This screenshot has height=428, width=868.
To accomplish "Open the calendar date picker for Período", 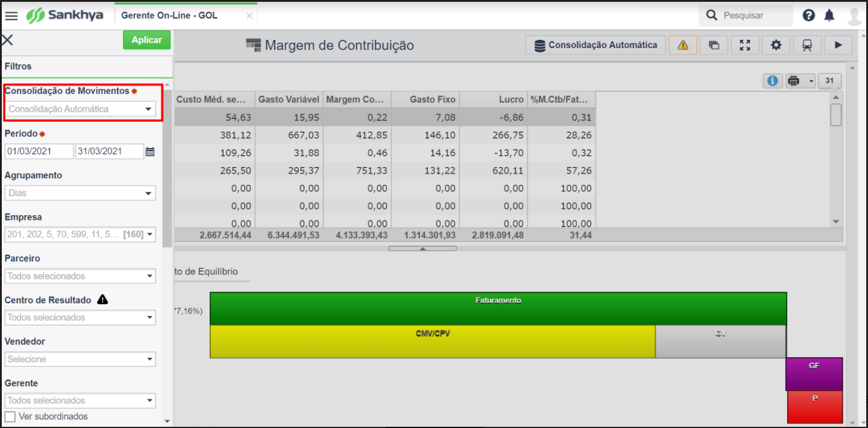I will click(x=150, y=152).
